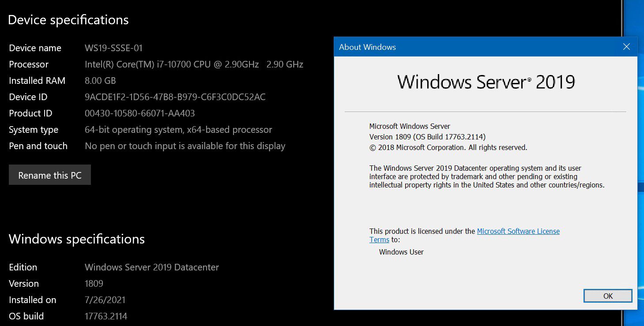Click the About Windows title bar text
The height and width of the screenshot is (326, 644).
(367, 47)
